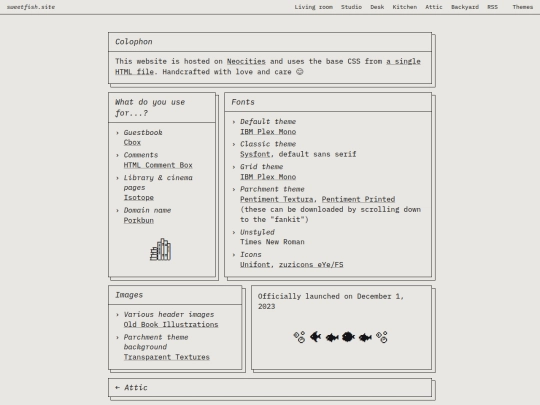
Task: Open the Sysfont link
Action: click(255, 154)
